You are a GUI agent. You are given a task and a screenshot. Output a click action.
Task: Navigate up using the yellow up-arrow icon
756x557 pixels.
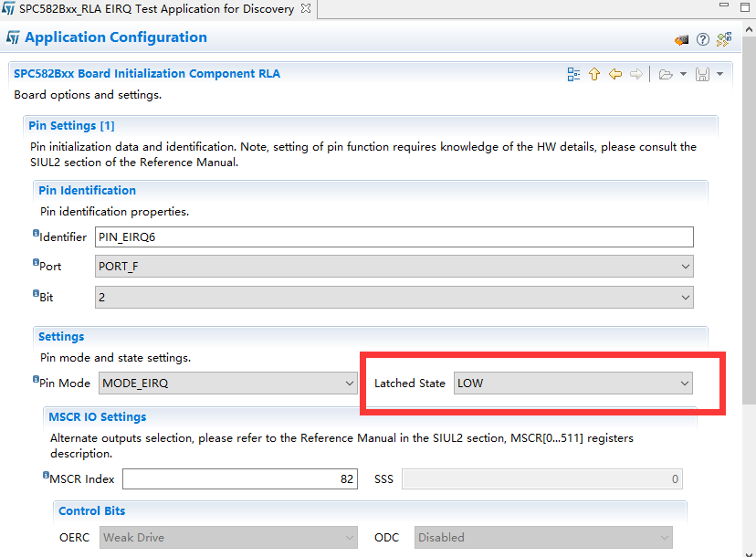tap(594, 74)
